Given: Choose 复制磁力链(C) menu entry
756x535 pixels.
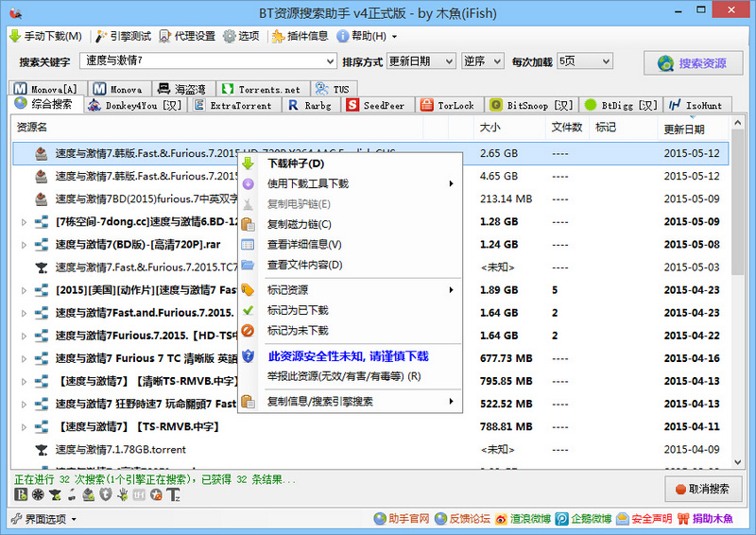Looking at the screenshot, I should click(x=350, y=224).
